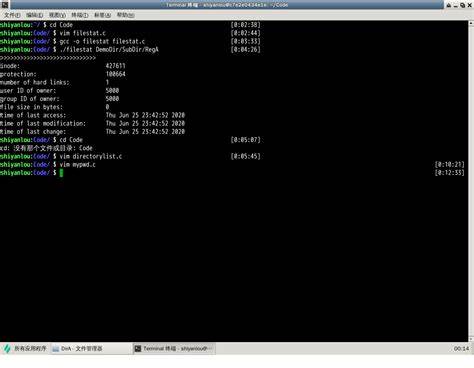Click the [0:05:45] timestamp
The height and width of the screenshot is (368, 474).
(x=246, y=156)
